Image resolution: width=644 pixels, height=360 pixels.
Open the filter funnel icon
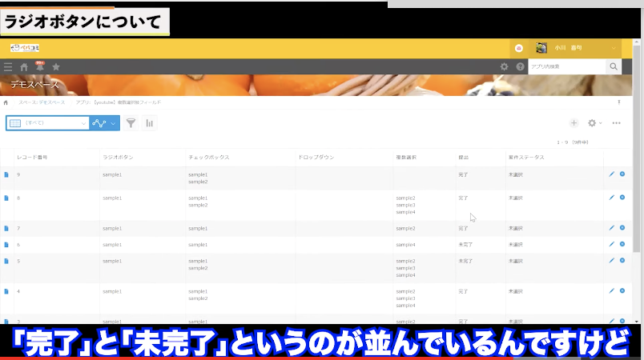pos(130,123)
